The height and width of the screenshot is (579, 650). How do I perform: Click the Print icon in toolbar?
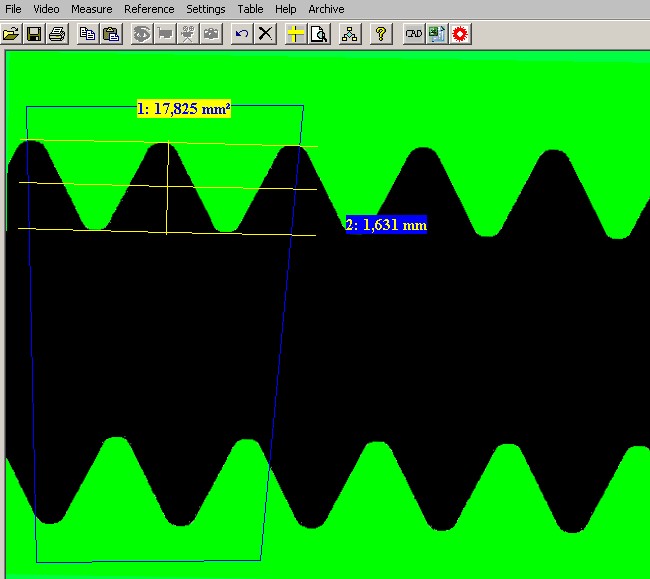(57, 34)
